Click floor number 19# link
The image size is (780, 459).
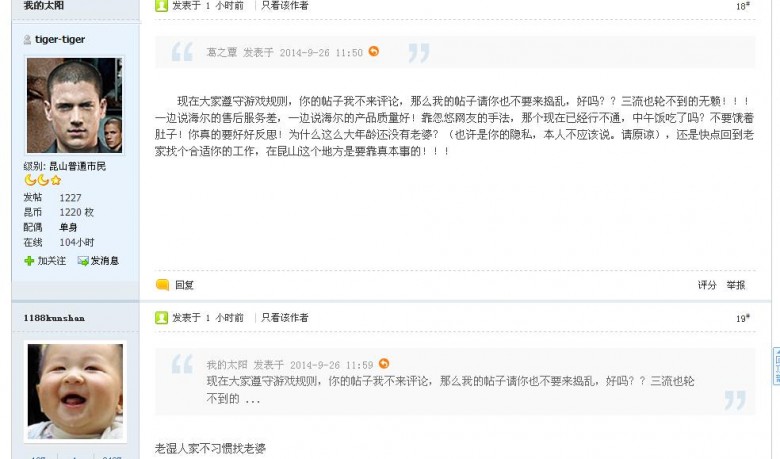tap(743, 318)
